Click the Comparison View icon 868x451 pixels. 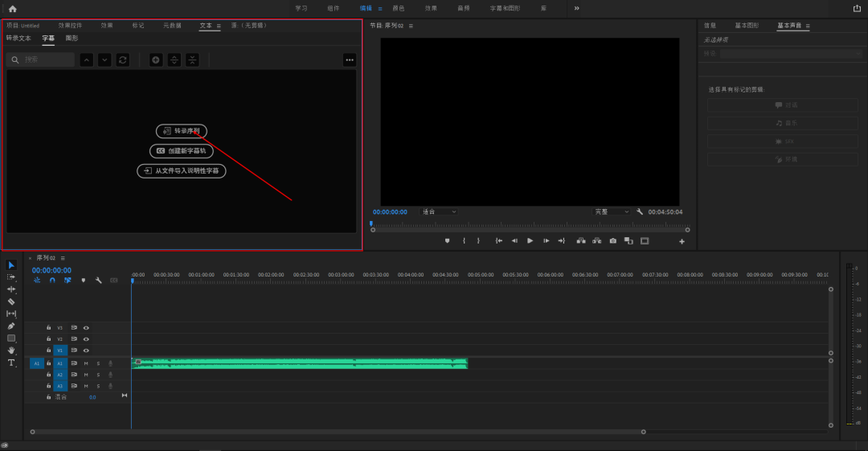(628, 241)
